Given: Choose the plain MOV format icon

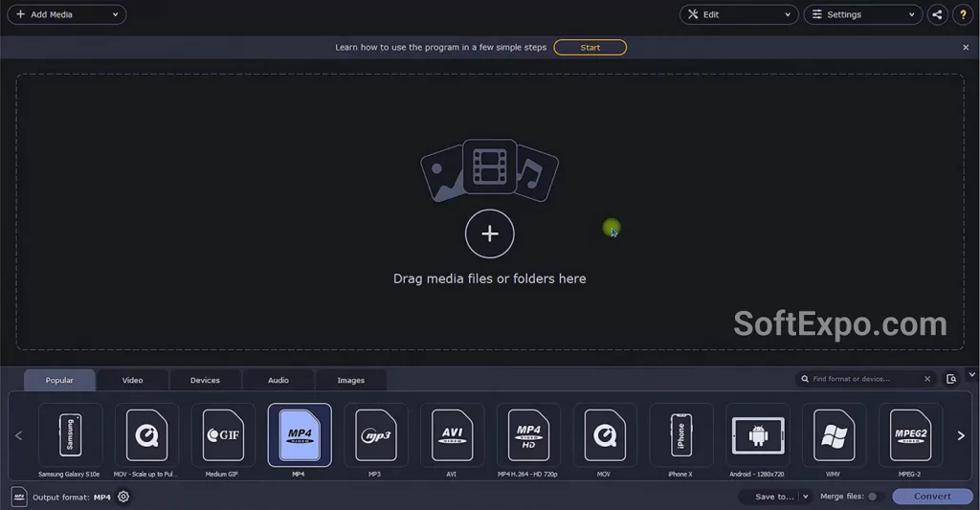Looking at the screenshot, I should [x=605, y=435].
